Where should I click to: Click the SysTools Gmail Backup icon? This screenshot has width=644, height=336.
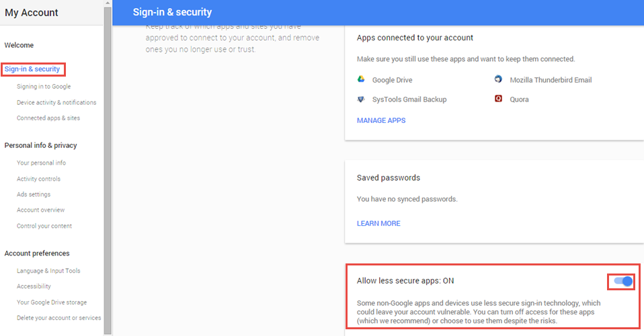361,99
